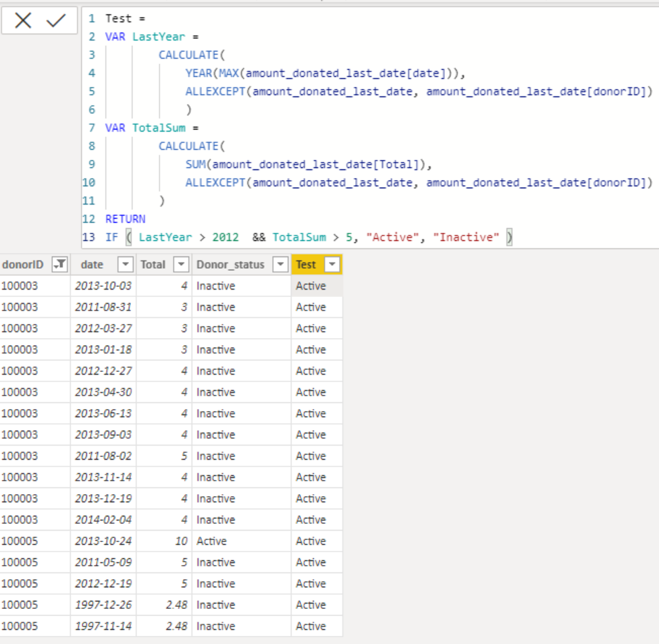Viewport: 659px width, 644px height.
Task: Commit the formula with the checkmark icon
Action: click(x=56, y=20)
